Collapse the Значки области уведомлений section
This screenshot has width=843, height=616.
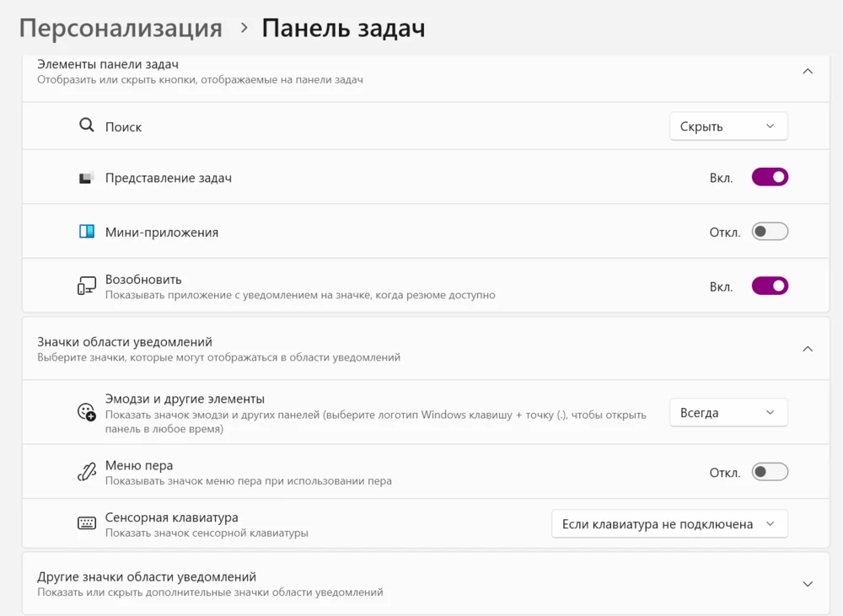[808, 350]
